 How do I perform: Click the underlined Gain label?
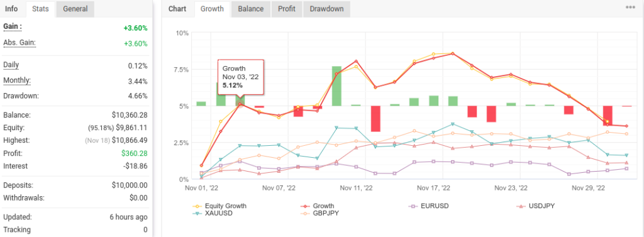[13, 28]
